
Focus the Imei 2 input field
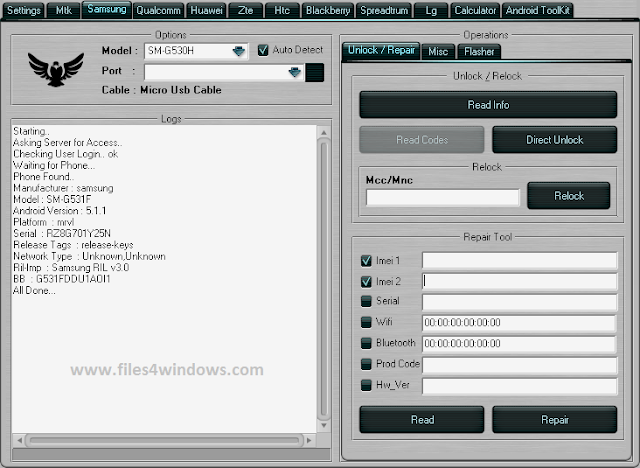click(519, 281)
